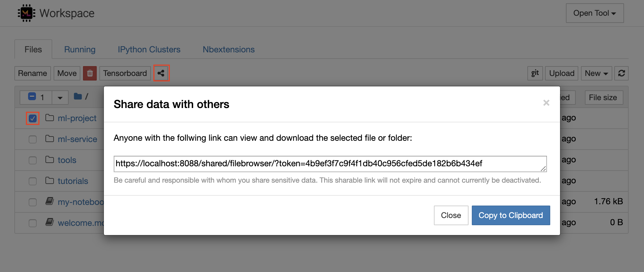The width and height of the screenshot is (644, 272).
Task: Click the Workspace logo icon
Action: click(26, 13)
